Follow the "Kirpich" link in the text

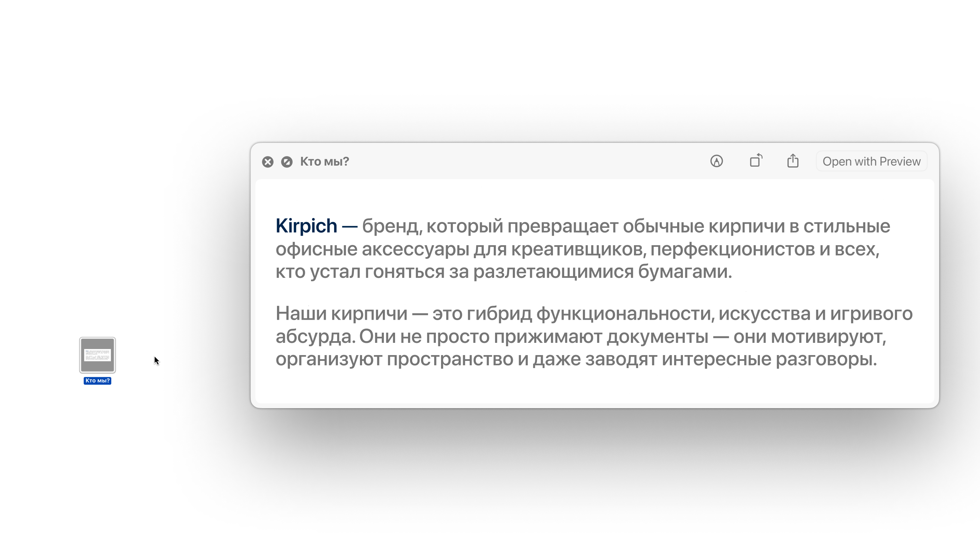point(306,226)
